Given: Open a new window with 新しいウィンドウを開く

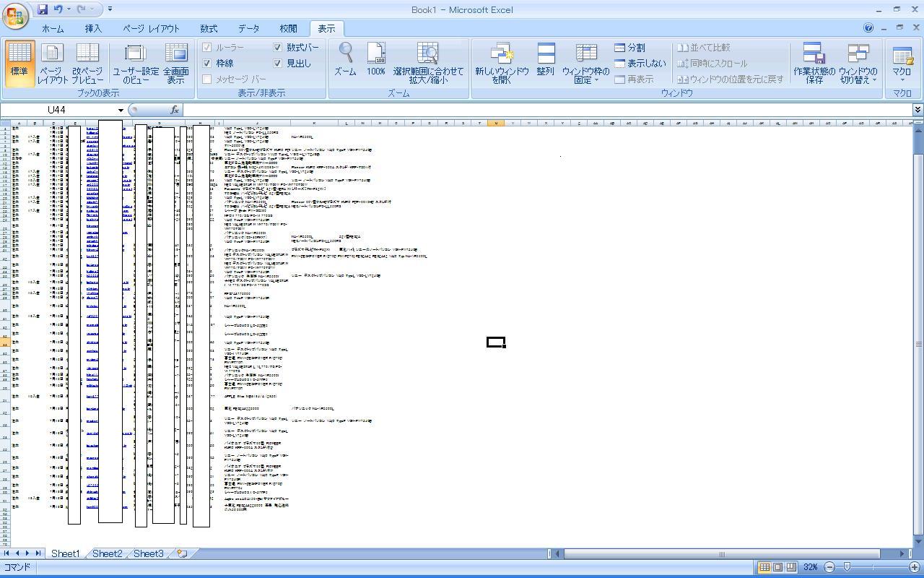Looking at the screenshot, I should (x=502, y=63).
